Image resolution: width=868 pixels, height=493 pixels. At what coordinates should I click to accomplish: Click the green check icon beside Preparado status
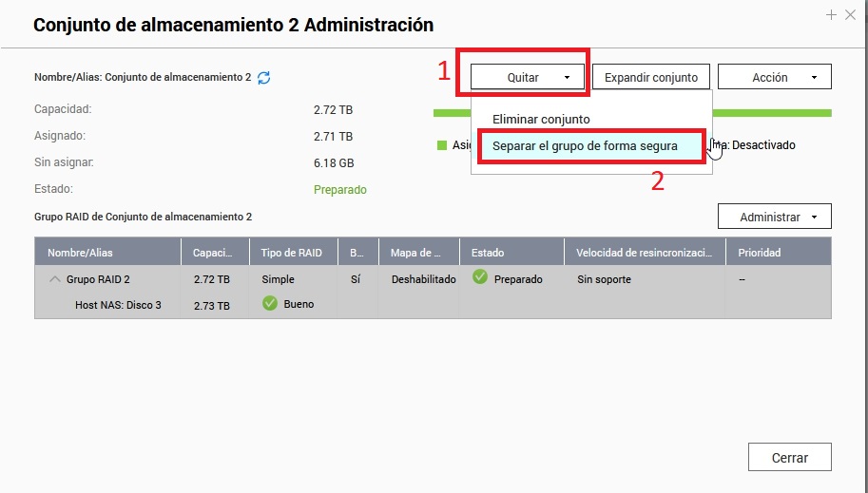coord(480,278)
